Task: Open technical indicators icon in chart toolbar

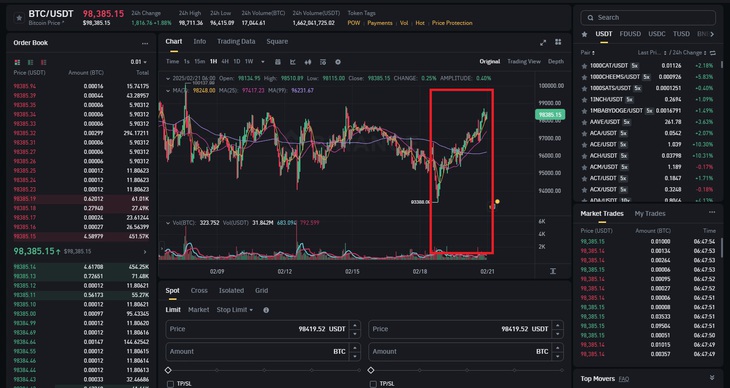Action: click(x=292, y=62)
